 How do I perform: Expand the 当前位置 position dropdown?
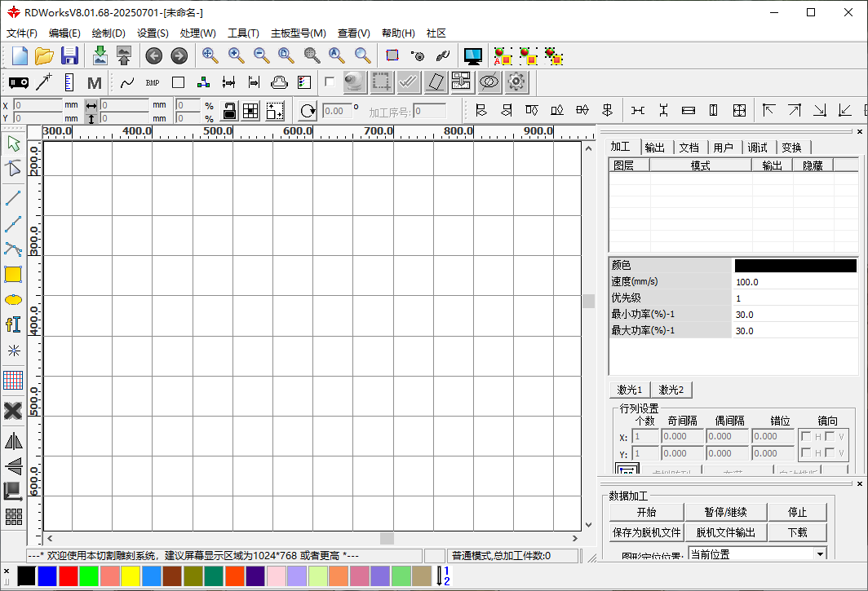tap(821, 554)
